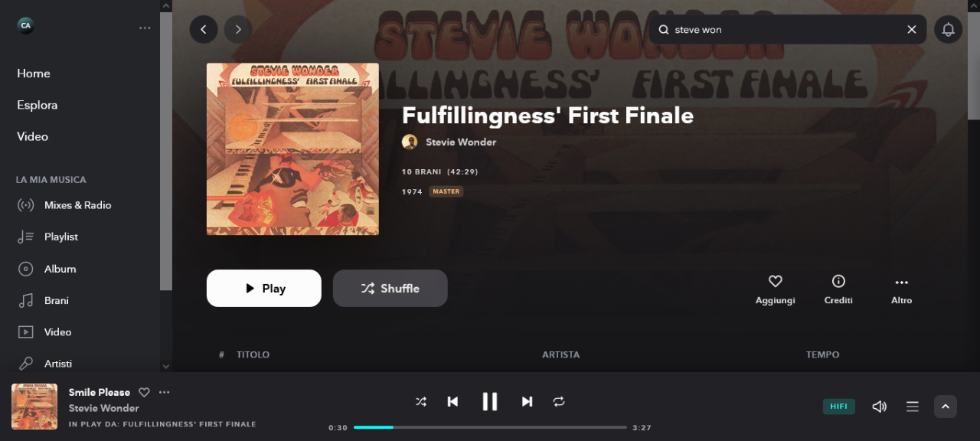980x441 pixels.
Task: Open the track options dots beside Smile Please
Action: pyautogui.click(x=164, y=392)
